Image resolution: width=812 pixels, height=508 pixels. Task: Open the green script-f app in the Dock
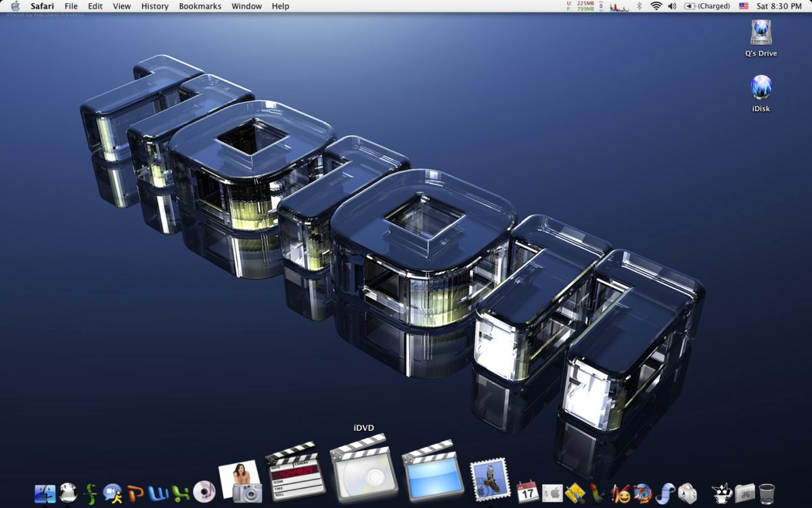click(x=91, y=493)
